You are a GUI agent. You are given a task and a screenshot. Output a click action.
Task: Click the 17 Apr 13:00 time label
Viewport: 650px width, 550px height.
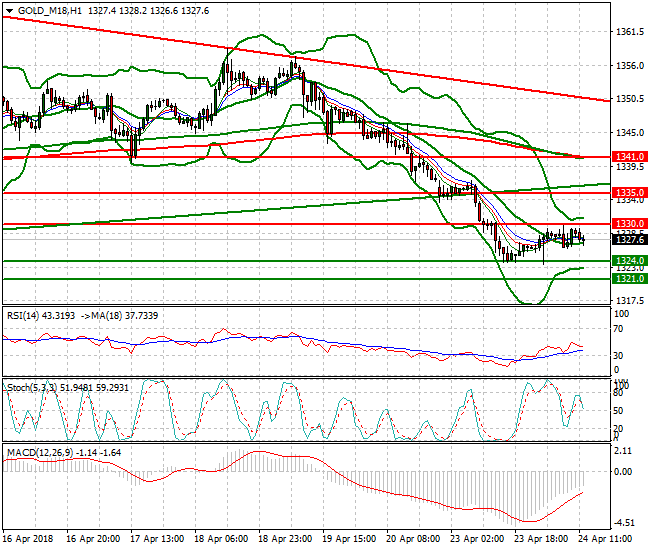[x=157, y=539]
